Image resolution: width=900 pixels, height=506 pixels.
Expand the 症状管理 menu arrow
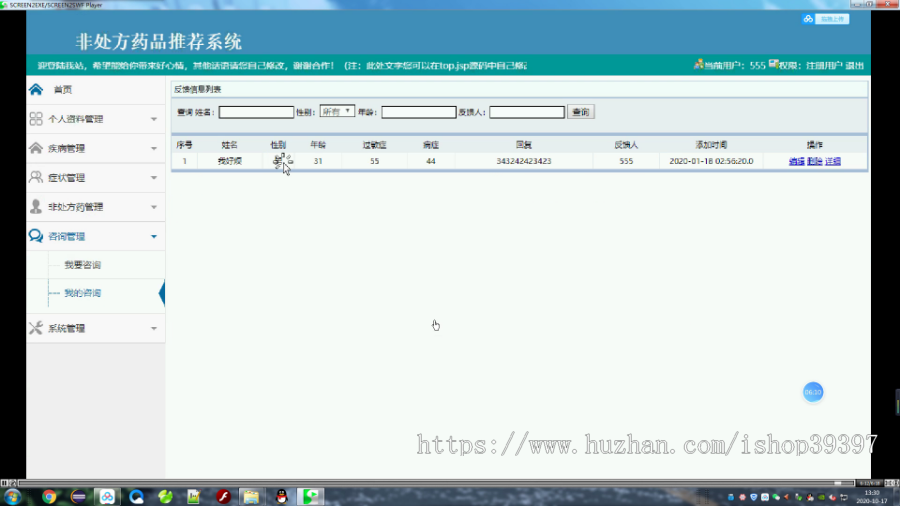(154, 178)
